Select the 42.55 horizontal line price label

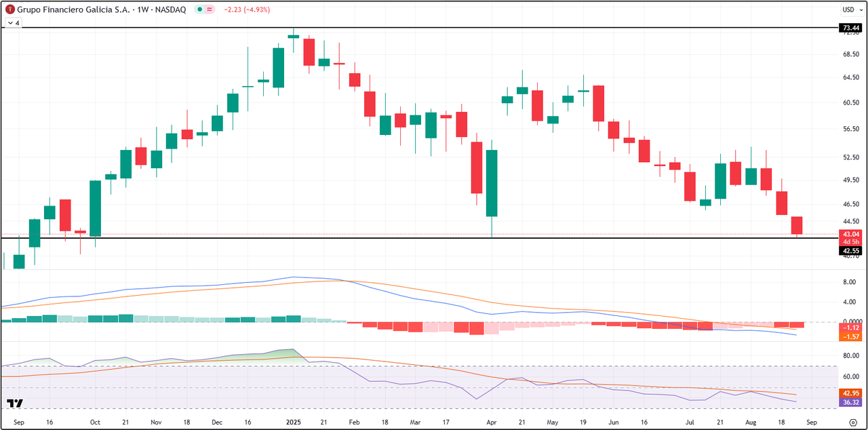tap(850, 250)
